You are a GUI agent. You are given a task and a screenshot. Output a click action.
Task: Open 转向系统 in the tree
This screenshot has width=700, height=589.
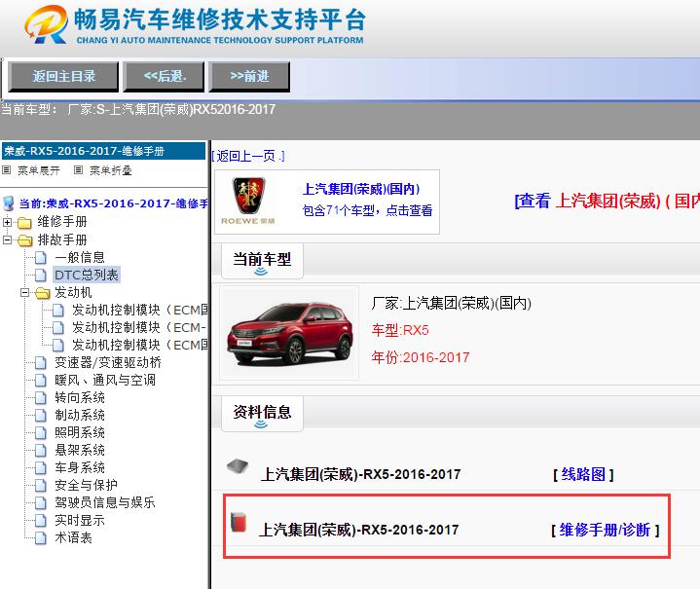pos(80,397)
